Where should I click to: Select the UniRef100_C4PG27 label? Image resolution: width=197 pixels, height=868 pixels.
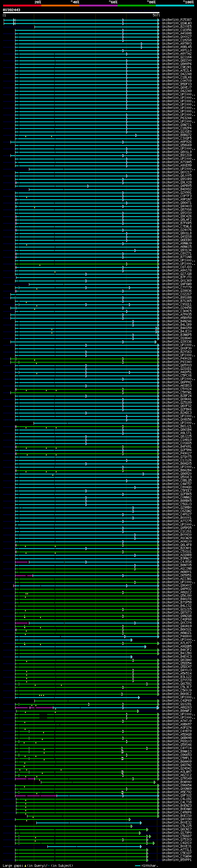click(177, 515)
